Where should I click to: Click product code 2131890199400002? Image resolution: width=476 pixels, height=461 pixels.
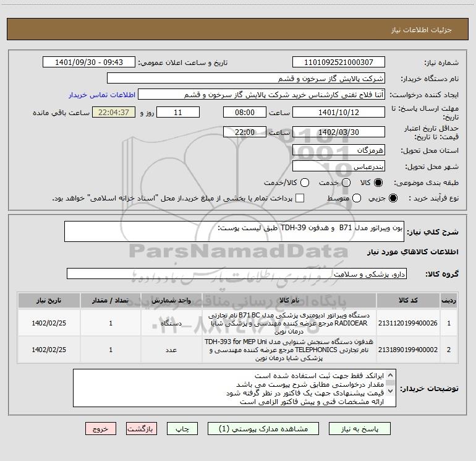click(x=408, y=350)
